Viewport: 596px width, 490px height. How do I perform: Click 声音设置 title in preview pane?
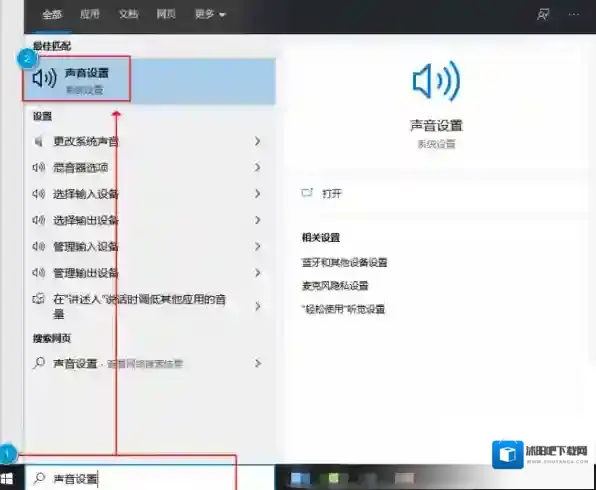pos(436,125)
